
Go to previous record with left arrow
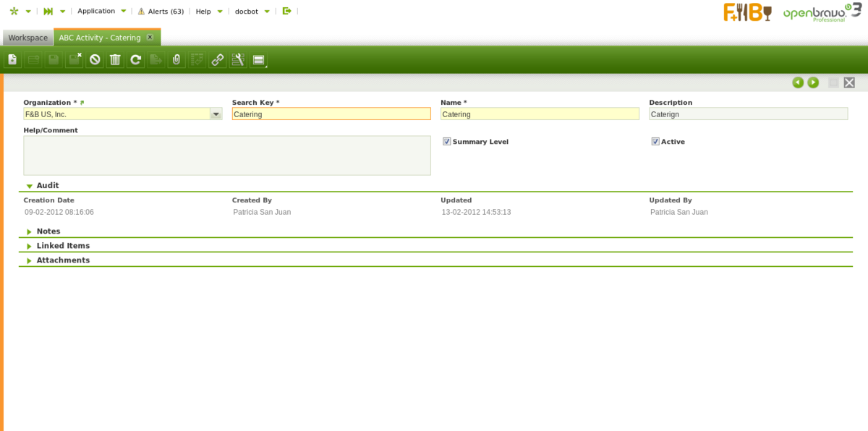click(798, 82)
